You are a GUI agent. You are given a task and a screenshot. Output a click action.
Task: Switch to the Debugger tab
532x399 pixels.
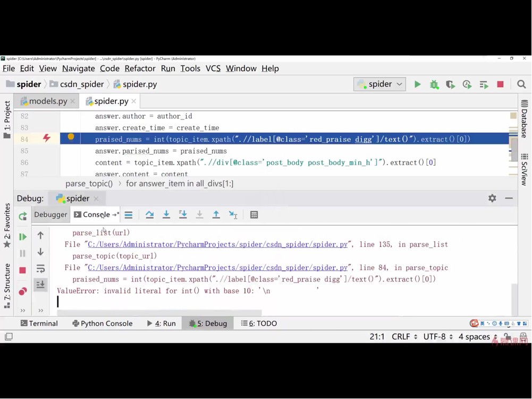coord(50,215)
